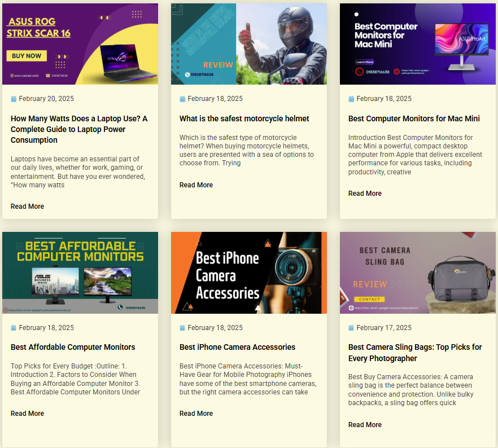Open 'What is the safest motorcycle helmet' title
498x448 pixels.
pos(244,118)
